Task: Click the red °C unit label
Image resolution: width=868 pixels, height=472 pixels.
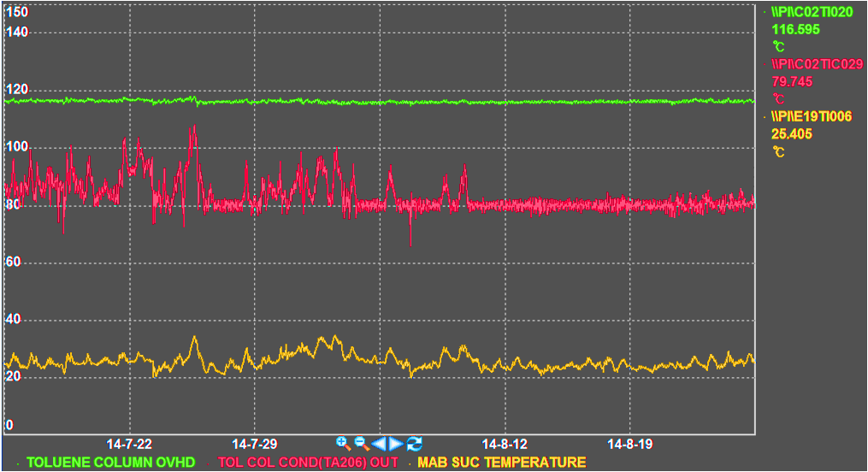Action: (778, 99)
